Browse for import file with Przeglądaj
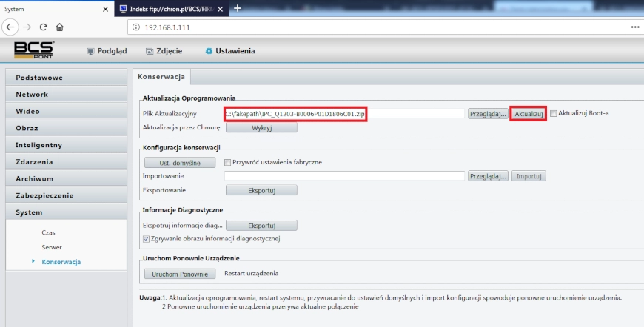 pyautogui.click(x=488, y=176)
